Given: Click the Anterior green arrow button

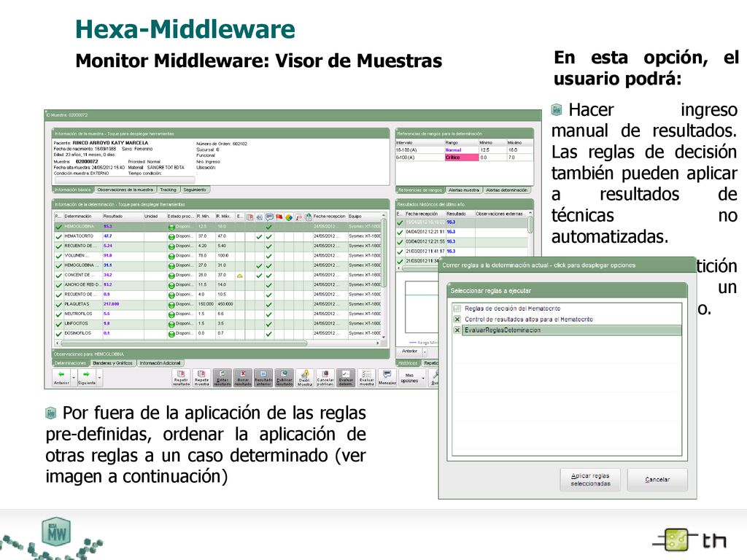Looking at the screenshot, I should [61, 378].
